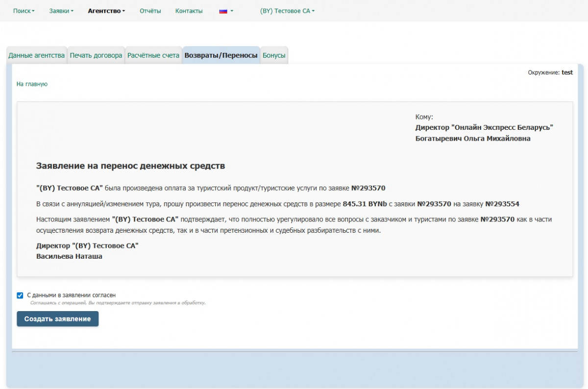Switch to the Бонусы tab
Screen dimensions: 588x389
[x=274, y=55]
